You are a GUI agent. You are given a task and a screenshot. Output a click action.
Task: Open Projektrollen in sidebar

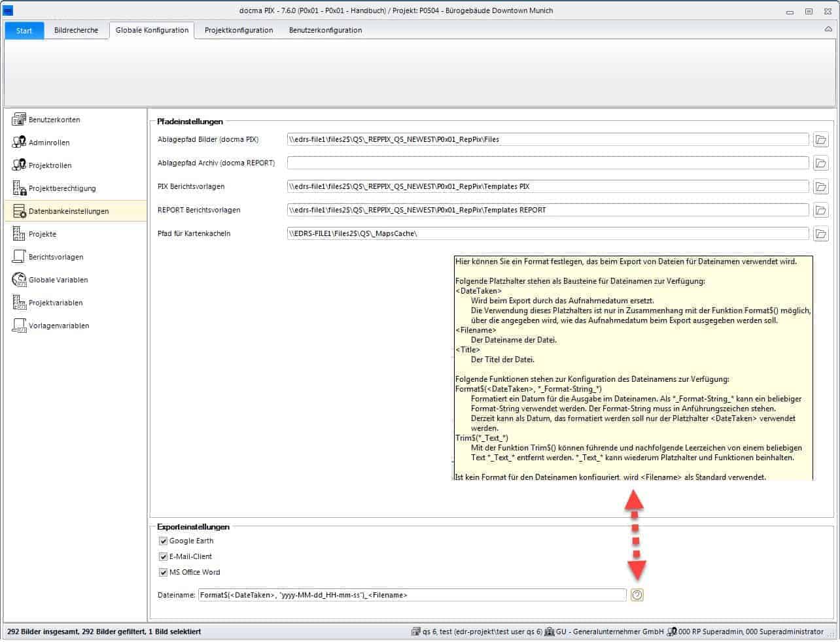coord(19,165)
